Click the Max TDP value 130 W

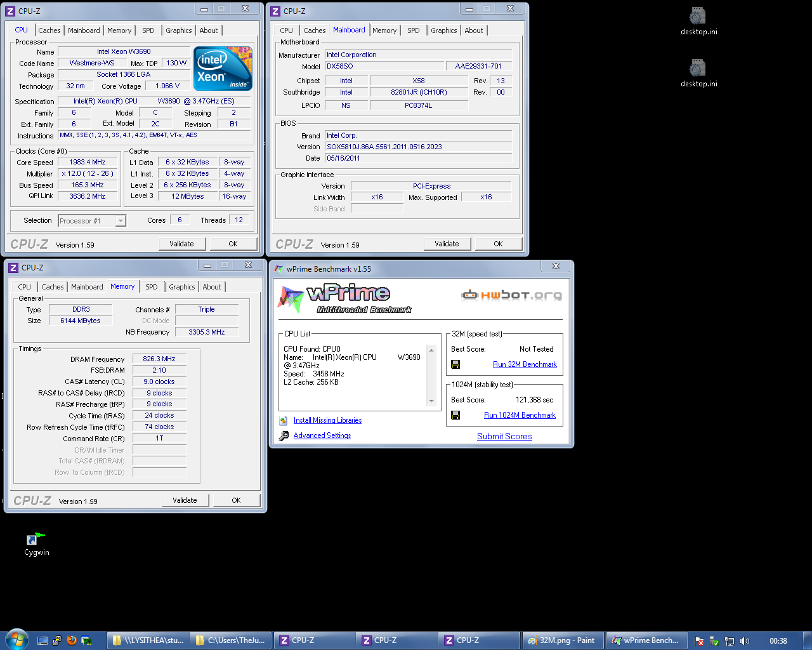[x=176, y=63]
